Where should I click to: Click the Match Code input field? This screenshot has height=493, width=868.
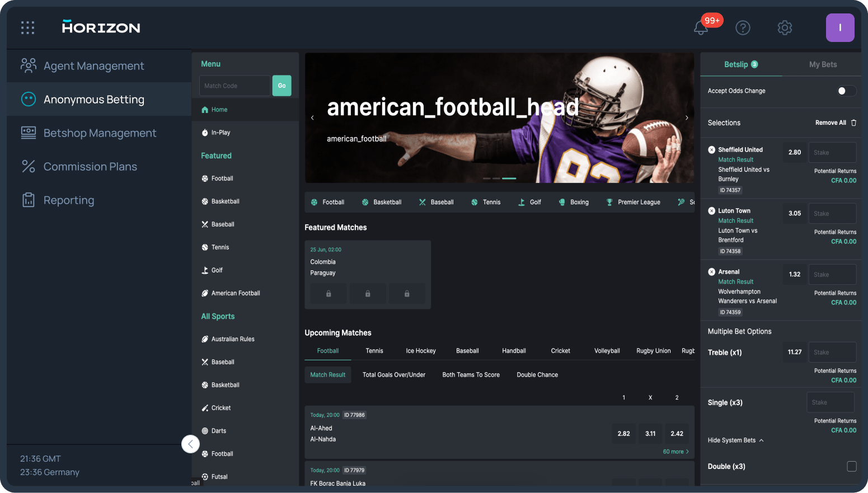234,86
